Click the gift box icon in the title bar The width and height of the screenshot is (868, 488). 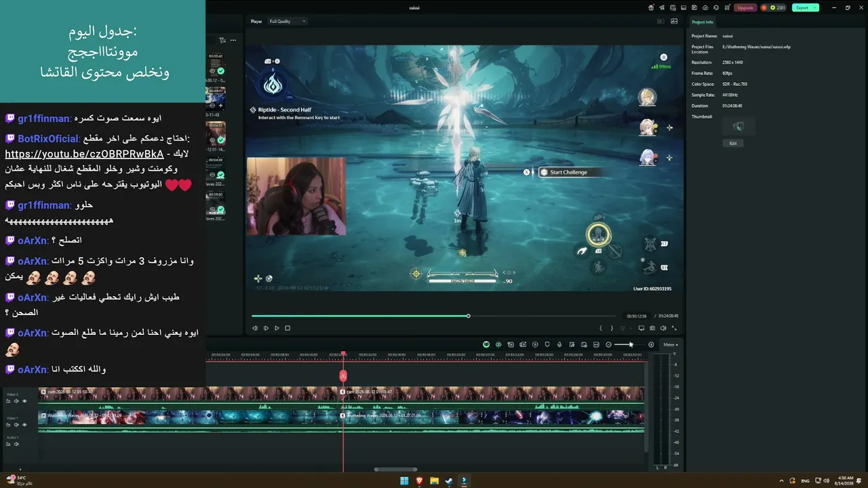(x=652, y=7)
